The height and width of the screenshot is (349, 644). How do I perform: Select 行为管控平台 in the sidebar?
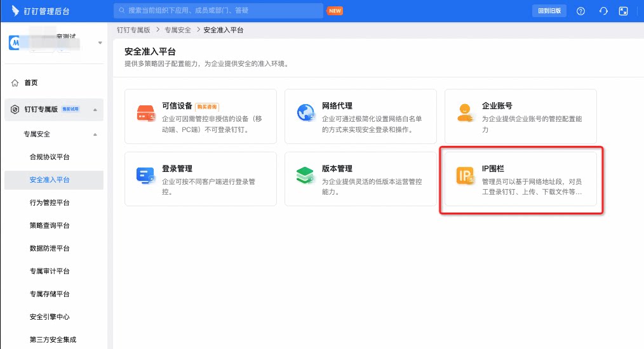coord(50,202)
